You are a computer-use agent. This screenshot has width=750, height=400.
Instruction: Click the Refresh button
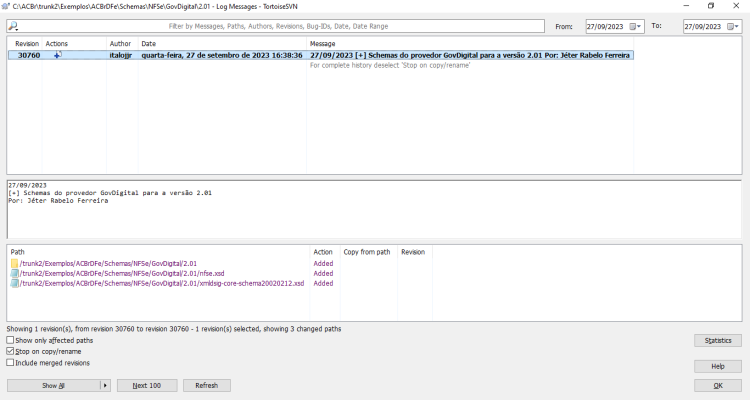(207, 386)
